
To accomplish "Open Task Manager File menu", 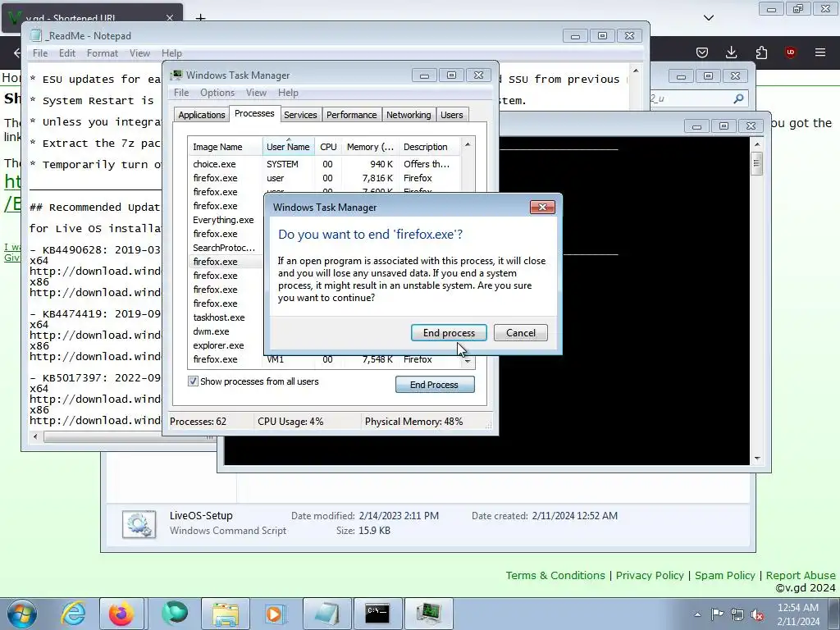I will [181, 93].
